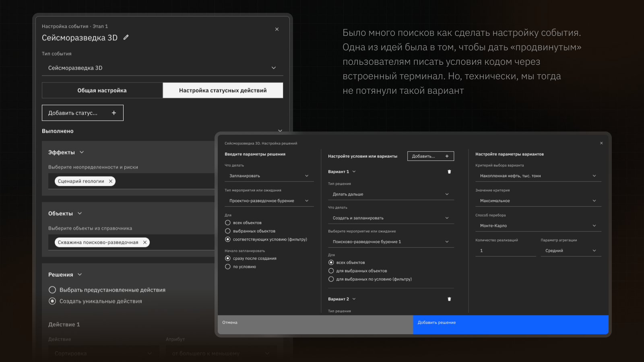644x362 pixels.
Task: Select 'сразу после создания' radio
Action: 228,259
